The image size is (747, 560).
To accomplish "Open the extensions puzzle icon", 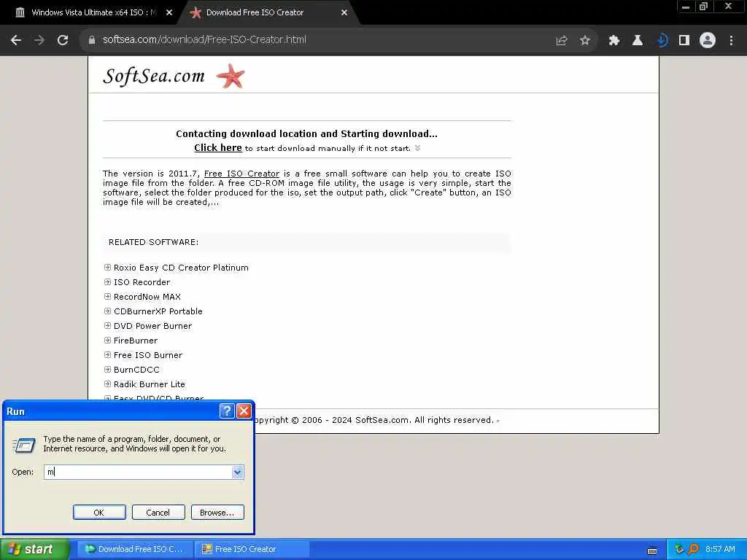I will (614, 41).
